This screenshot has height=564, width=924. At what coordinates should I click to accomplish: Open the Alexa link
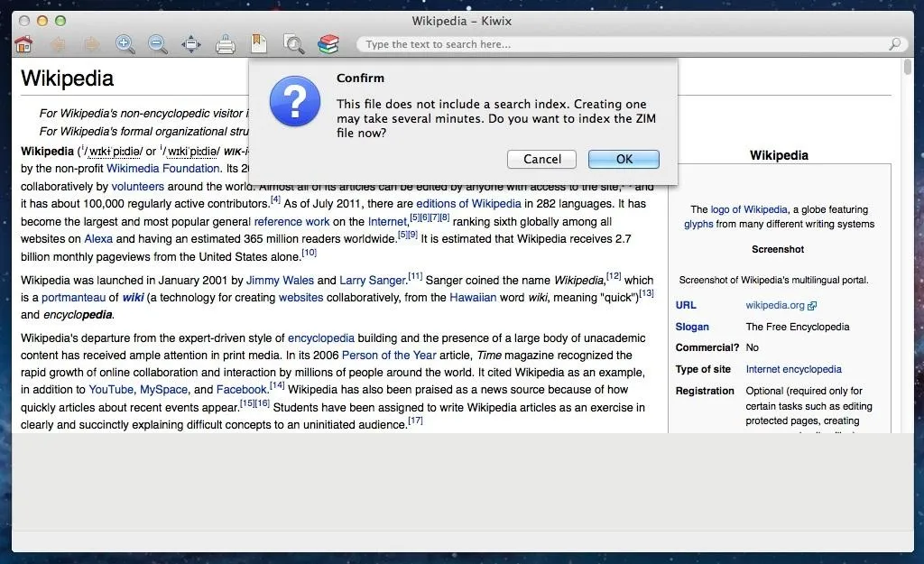tap(98, 239)
